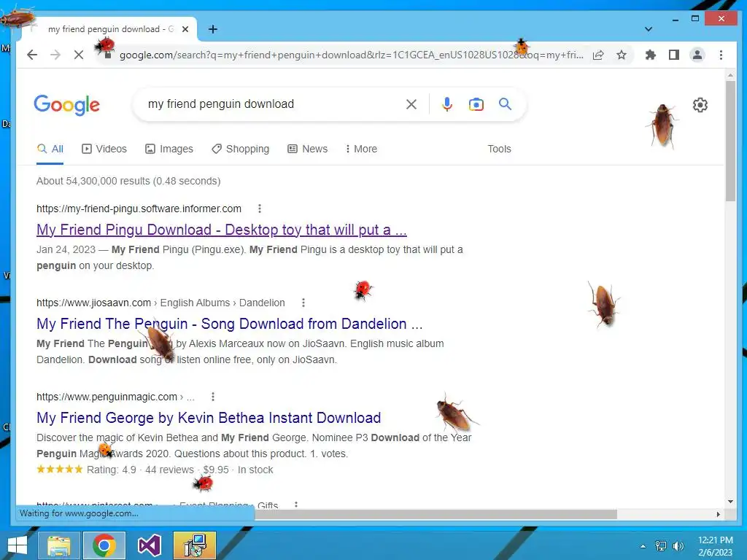The height and width of the screenshot is (560, 747).
Task: Click 'About 54,300,000 results' text
Action: [128, 181]
